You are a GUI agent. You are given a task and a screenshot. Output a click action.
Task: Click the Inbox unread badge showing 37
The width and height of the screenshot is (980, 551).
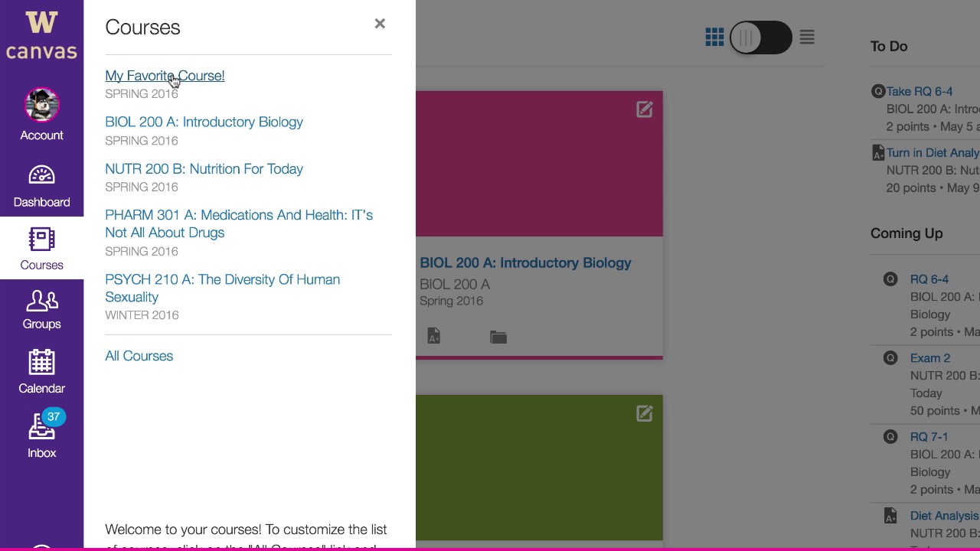point(53,417)
